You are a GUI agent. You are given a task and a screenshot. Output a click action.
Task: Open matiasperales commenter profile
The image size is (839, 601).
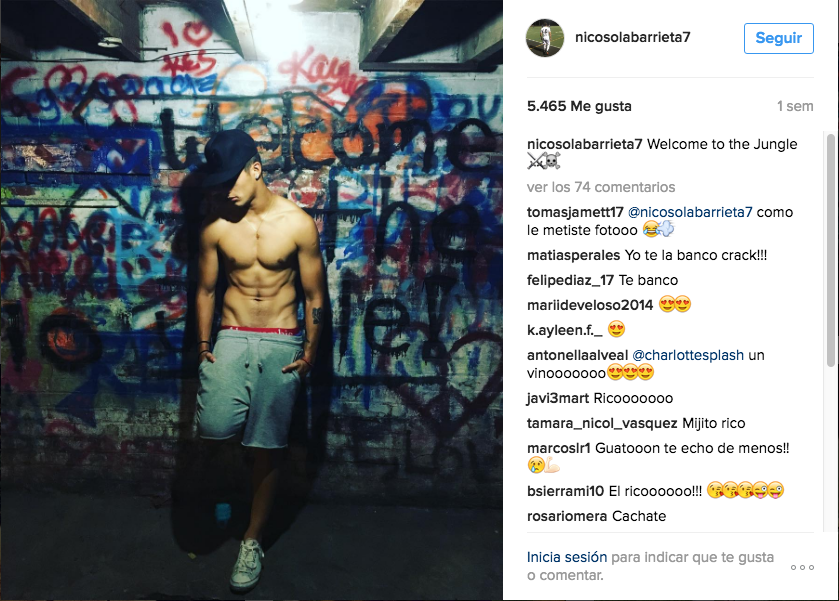point(574,255)
